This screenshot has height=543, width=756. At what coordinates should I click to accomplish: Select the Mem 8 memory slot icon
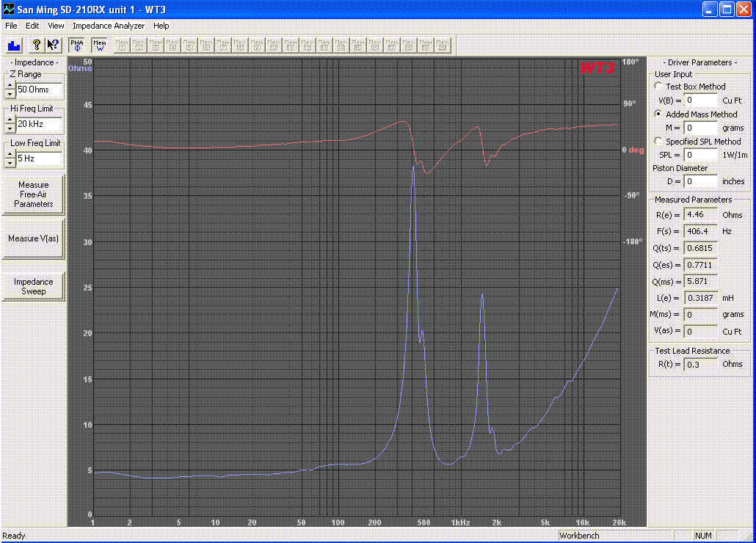(x=239, y=45)
